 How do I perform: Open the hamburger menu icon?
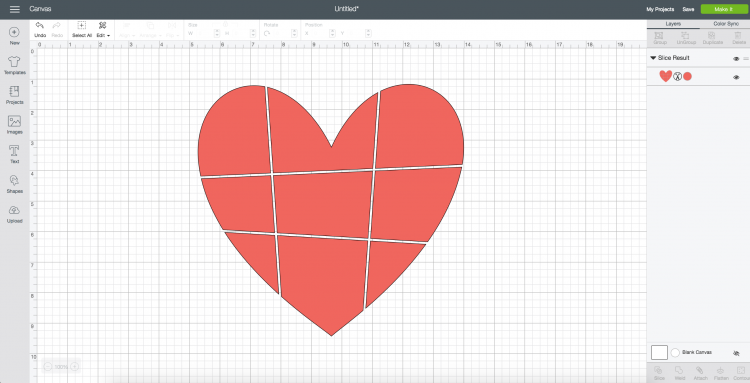(x=15, y=9)
